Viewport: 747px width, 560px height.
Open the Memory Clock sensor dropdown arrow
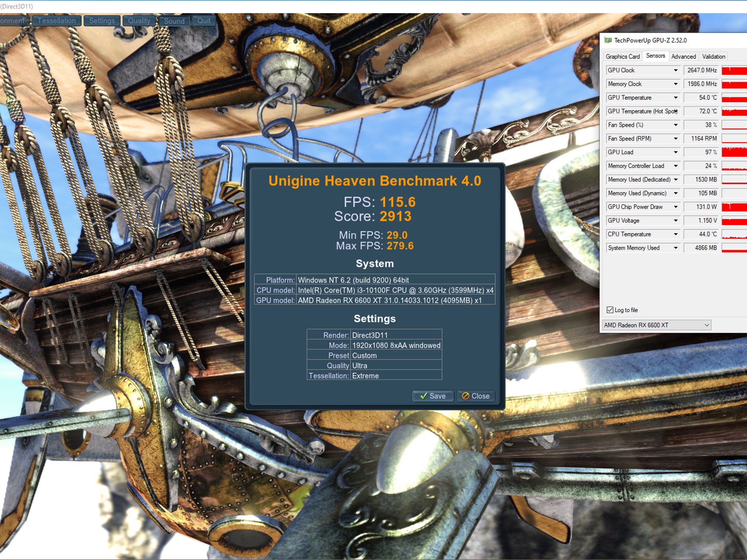pyautogui.click(x=676, y=84)
